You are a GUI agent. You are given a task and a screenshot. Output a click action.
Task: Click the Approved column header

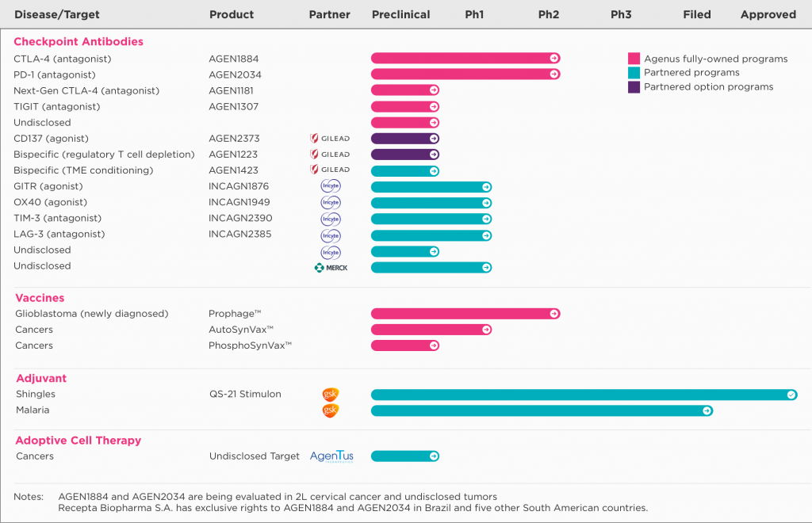(x=768, y=14)
